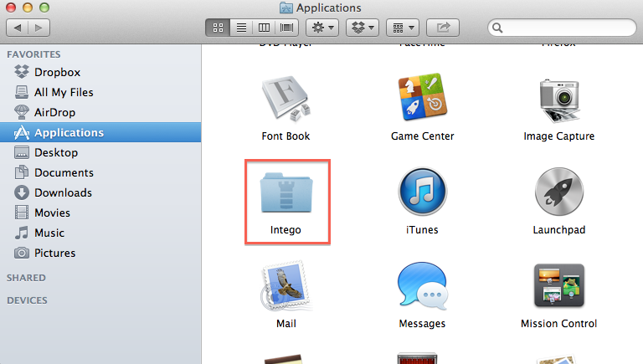Open the Intego folder
The height and width of the screenshot is (364, 643).
tap(286, 192)
